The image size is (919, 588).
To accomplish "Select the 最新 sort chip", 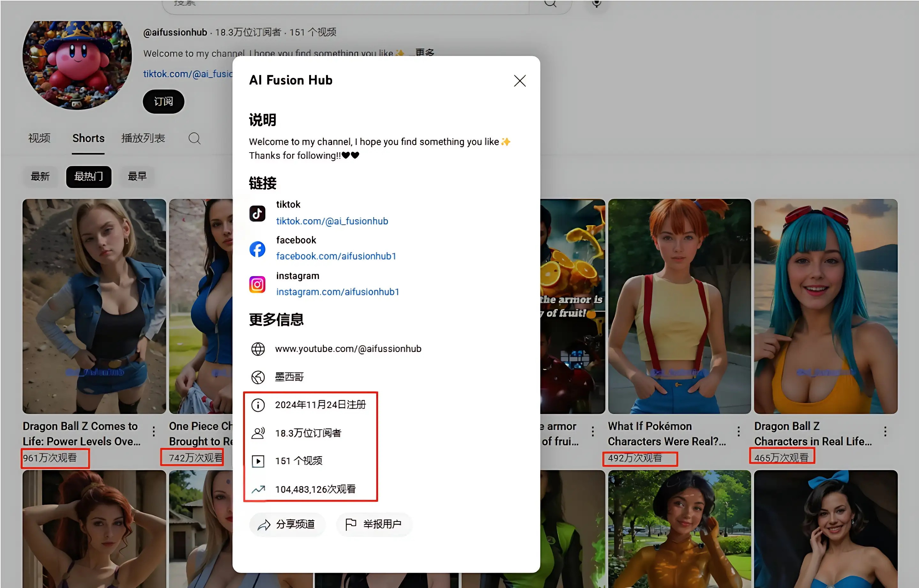I will click(40, 177).
